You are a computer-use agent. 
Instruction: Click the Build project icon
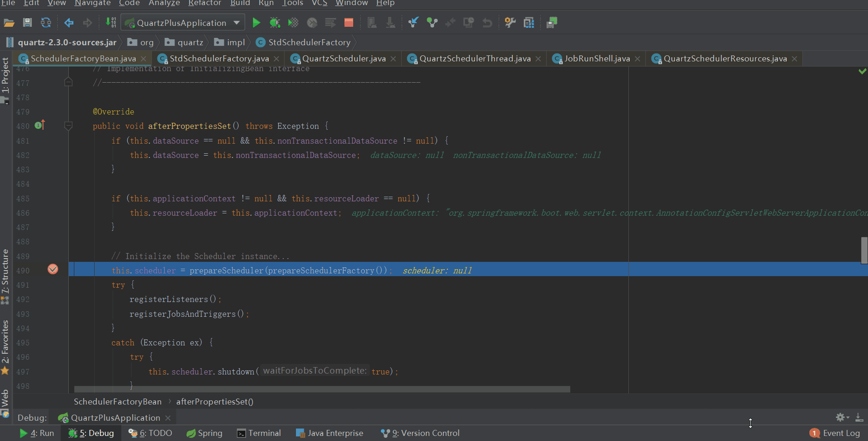pyautogui.click(x=111, y=23)
